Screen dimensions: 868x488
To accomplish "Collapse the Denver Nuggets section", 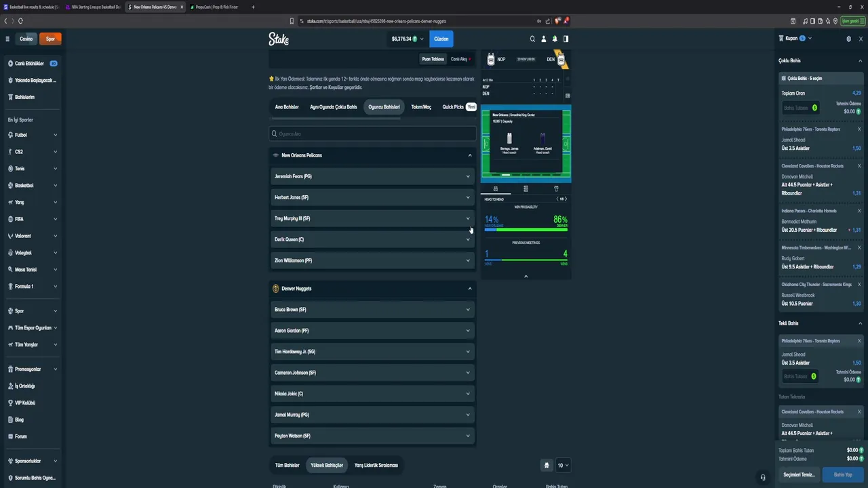I will [x=469, y=289].
